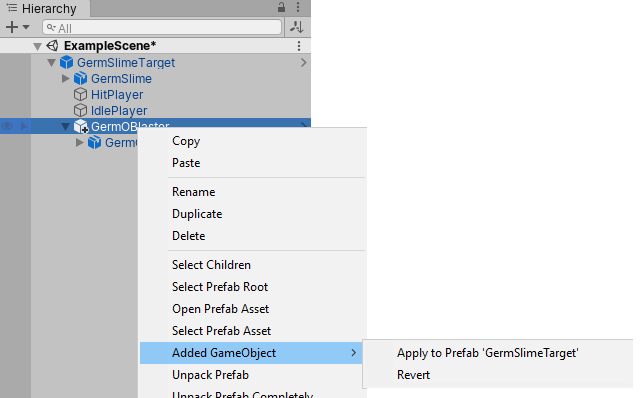
Task: Select the IdlePlayer object
Action: click(x=119, y=111)
